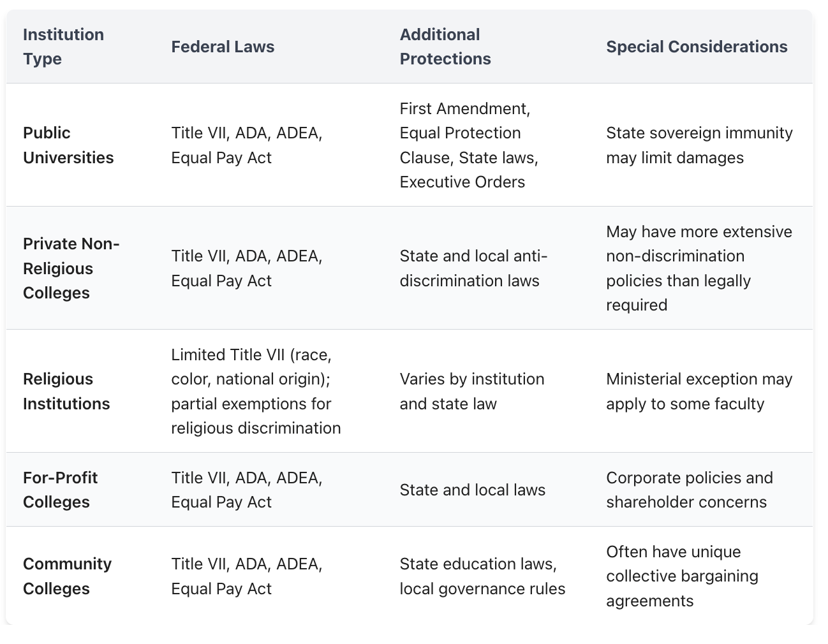This screenshot has height=644, width=828.
Task: Click the Institution Type column header
Action: tap(63, 47)
